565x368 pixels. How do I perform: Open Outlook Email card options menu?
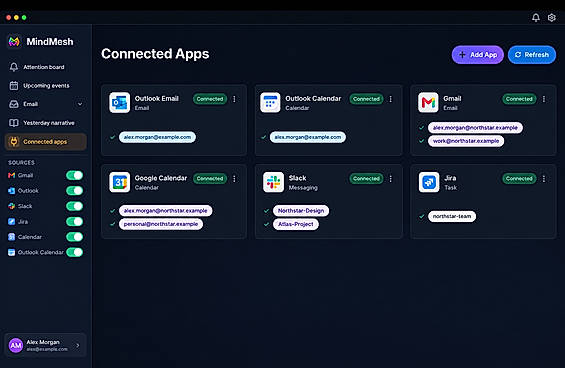click(x=234, y=99)
